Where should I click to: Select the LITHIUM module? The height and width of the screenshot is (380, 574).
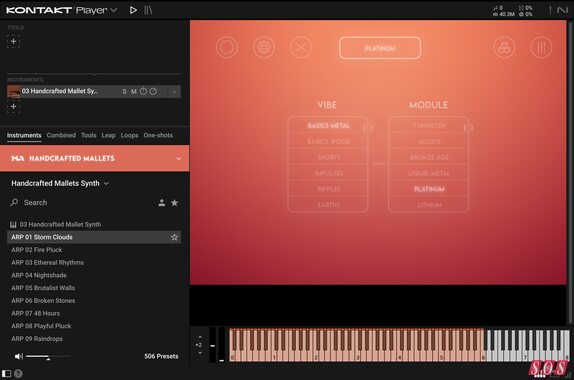pos(429,205)
